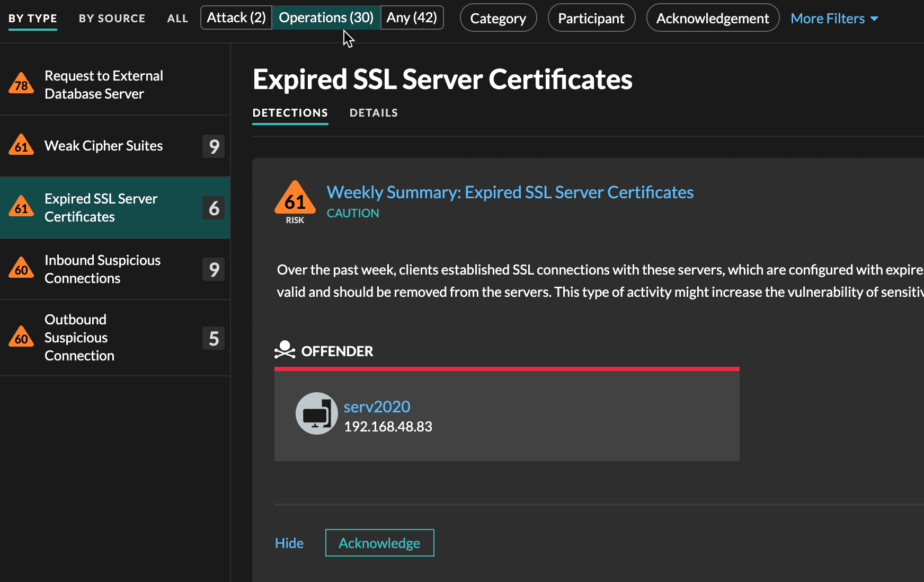The image size is (924, 582).
Task: Expand the More Filters dropdown
Action: (834, 19)
